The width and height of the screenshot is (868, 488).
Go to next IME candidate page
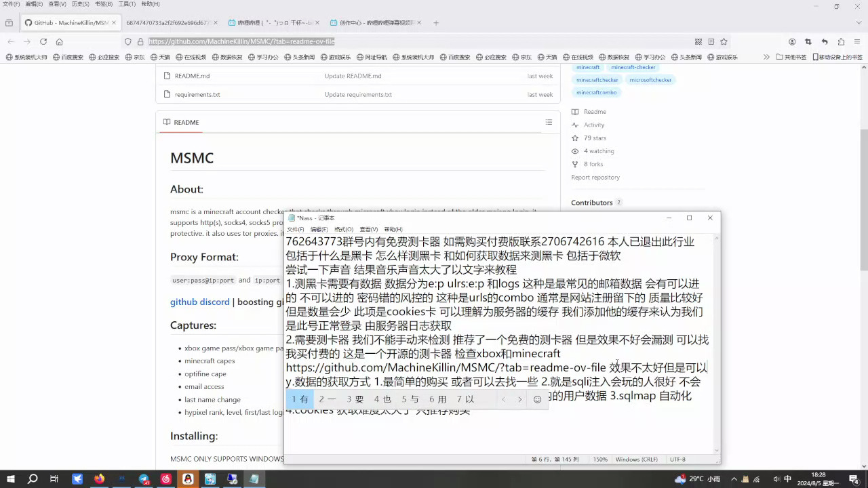pyautogui.click(x=520, y=399)
